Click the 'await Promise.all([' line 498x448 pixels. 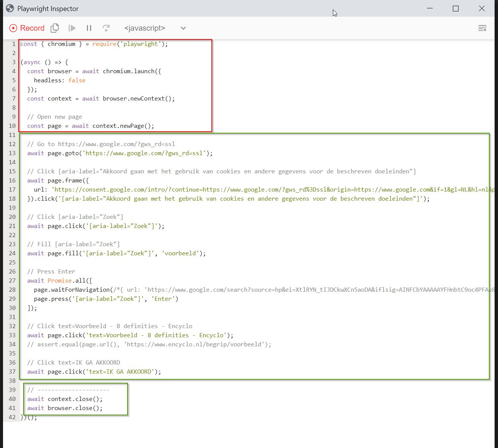(60, 281)
